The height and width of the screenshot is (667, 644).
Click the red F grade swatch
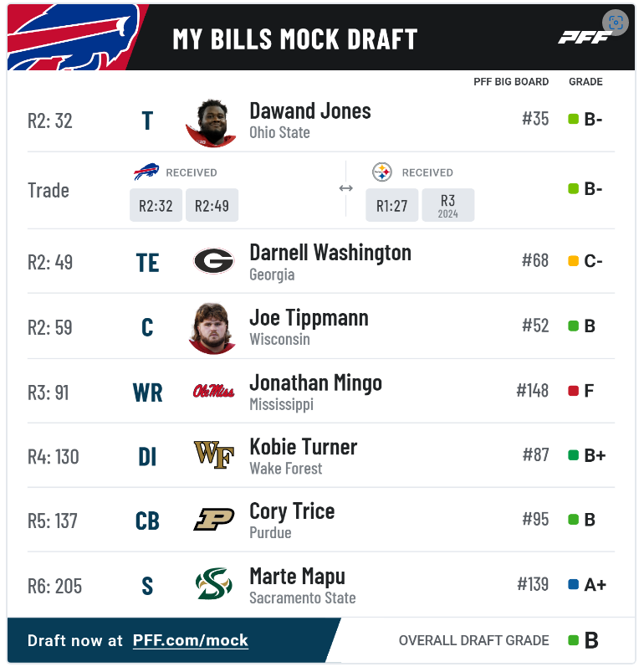tap(573, 391)
